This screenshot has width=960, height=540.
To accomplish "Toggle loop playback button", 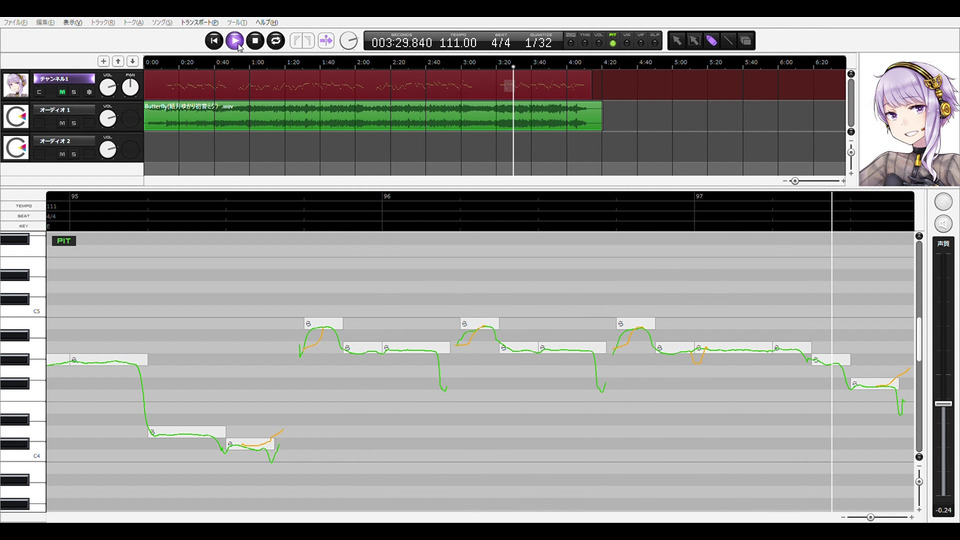I will point(276,40).
